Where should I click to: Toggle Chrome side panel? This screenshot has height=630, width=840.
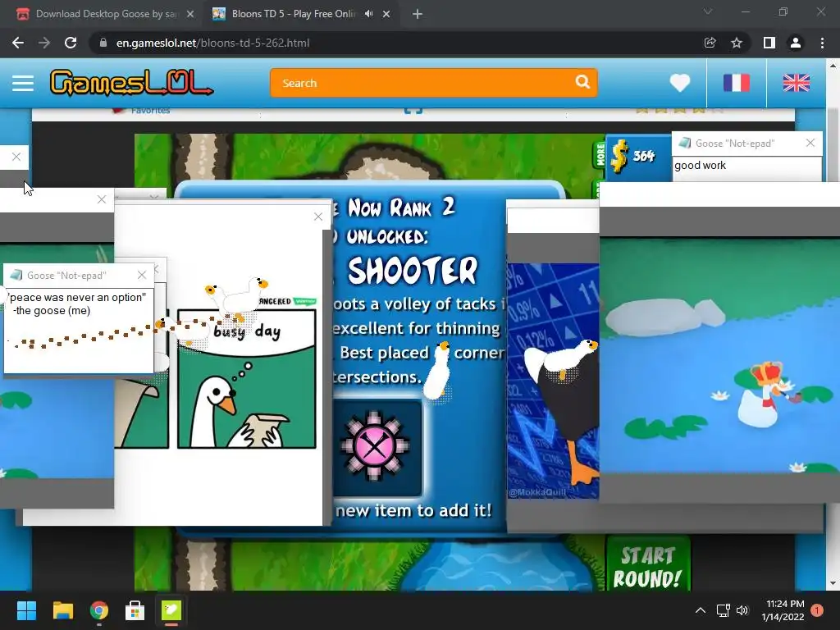pyautogui.click(x=769, y=43)
